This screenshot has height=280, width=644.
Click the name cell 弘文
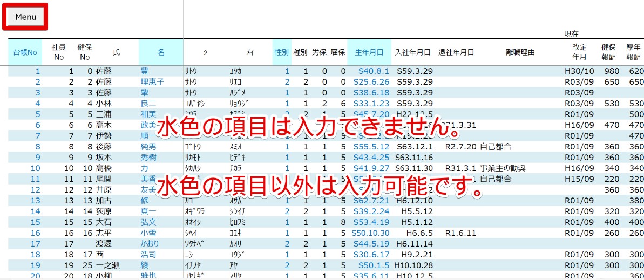(148, 222)
